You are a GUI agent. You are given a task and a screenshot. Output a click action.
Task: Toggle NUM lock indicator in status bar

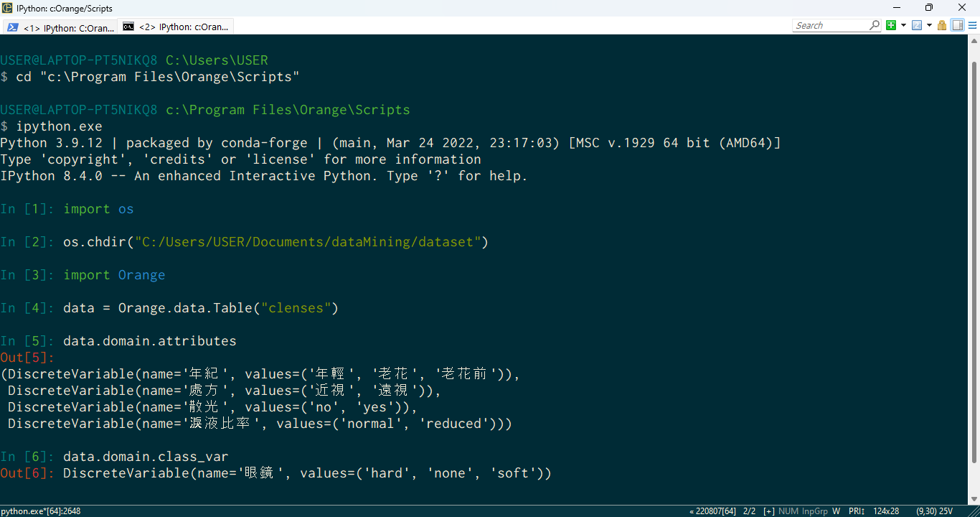tap(788, 511)
